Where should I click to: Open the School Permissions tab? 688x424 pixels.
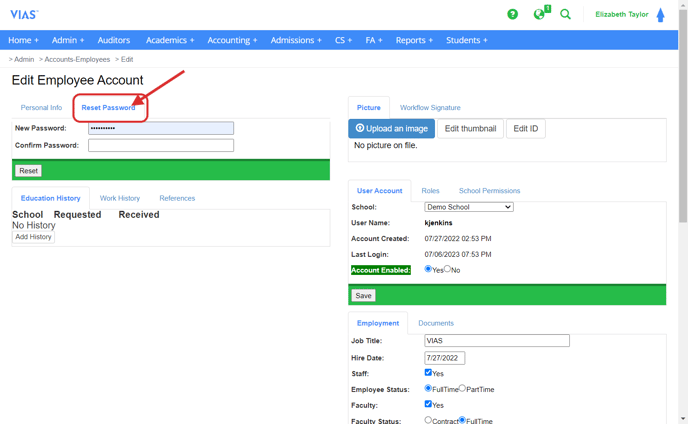pyautogui.click(x=489, y=191)
